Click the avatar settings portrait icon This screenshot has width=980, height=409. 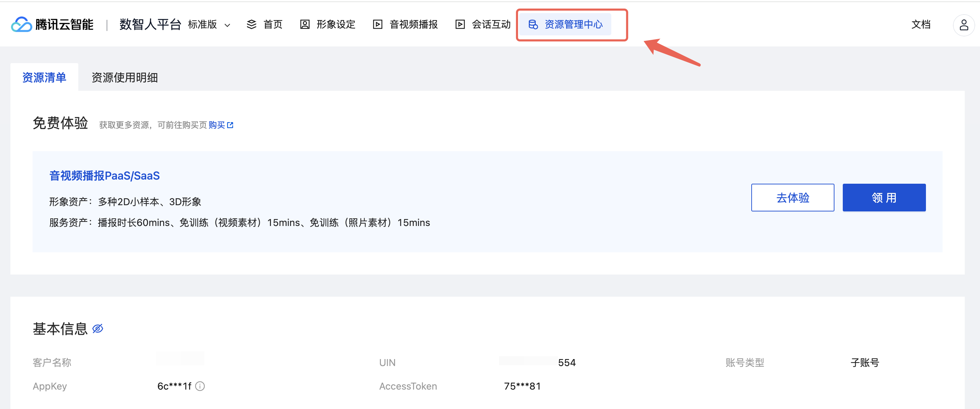click(x=305, y=24)
